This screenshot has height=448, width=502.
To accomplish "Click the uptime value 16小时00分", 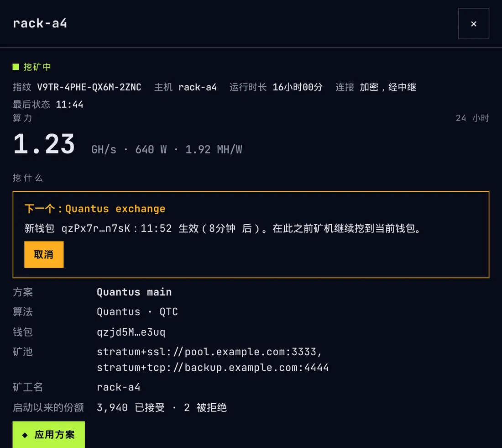I will click(298, 87).
